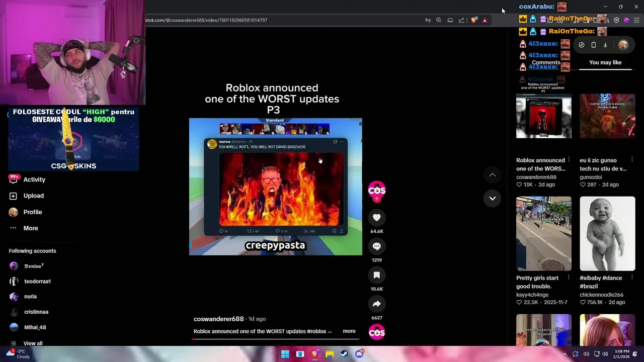Screen dimensions: 644x362
Task: Open the gunsodoi horror game thumbnail
Action: (x=607, y=116)
